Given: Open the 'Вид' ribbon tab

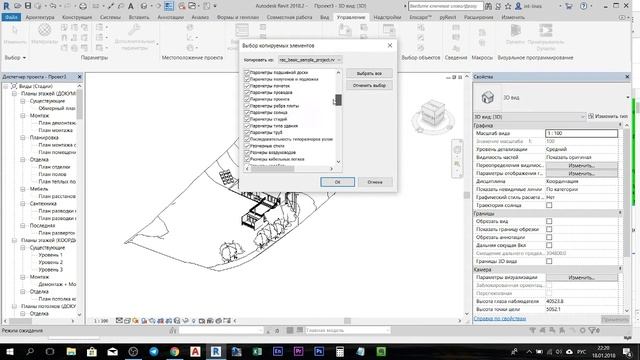Looking at the screenshot, I should (x=324, y=17).
